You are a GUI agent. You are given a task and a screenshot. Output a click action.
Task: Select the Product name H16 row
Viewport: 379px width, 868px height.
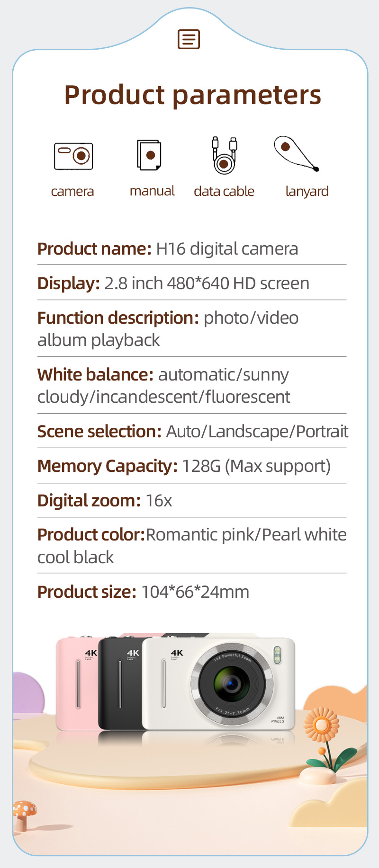[x=168, y=248]
